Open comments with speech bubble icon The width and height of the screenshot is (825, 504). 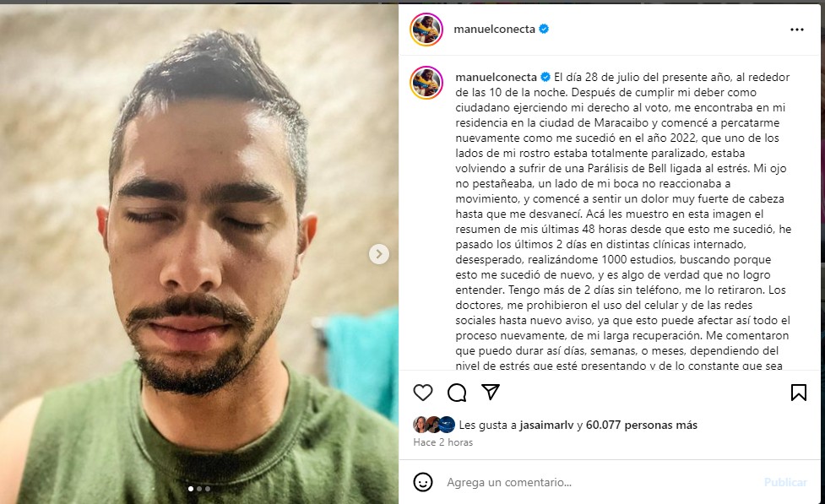click(457, 393)
